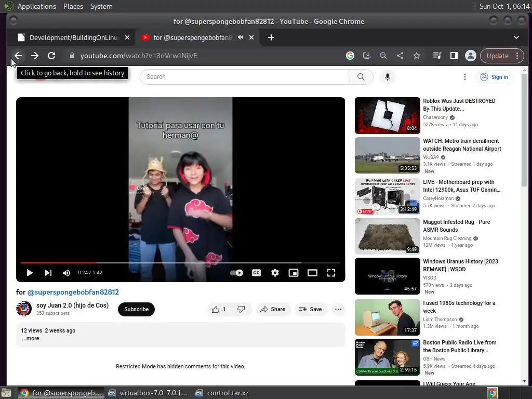The height and width of the screenshot is (399, 532).
Task: Open I used 1980s technology video
Action: point(459,307)
